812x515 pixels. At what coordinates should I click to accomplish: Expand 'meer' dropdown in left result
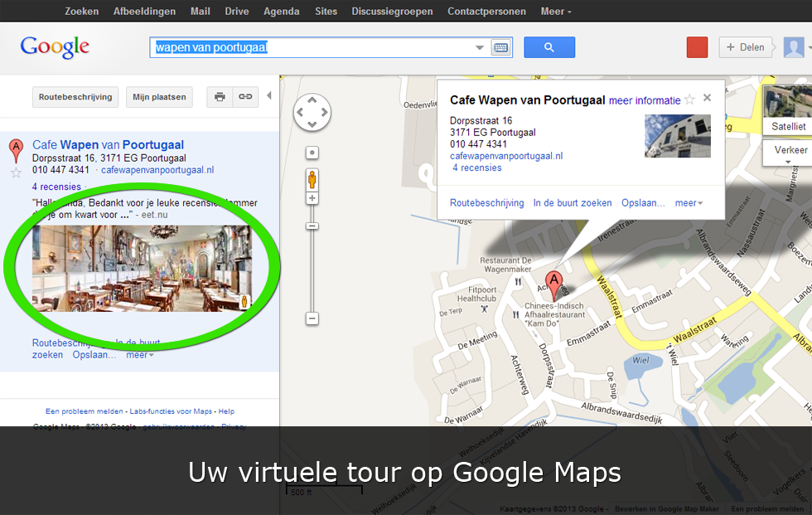[x=140, y=355]
